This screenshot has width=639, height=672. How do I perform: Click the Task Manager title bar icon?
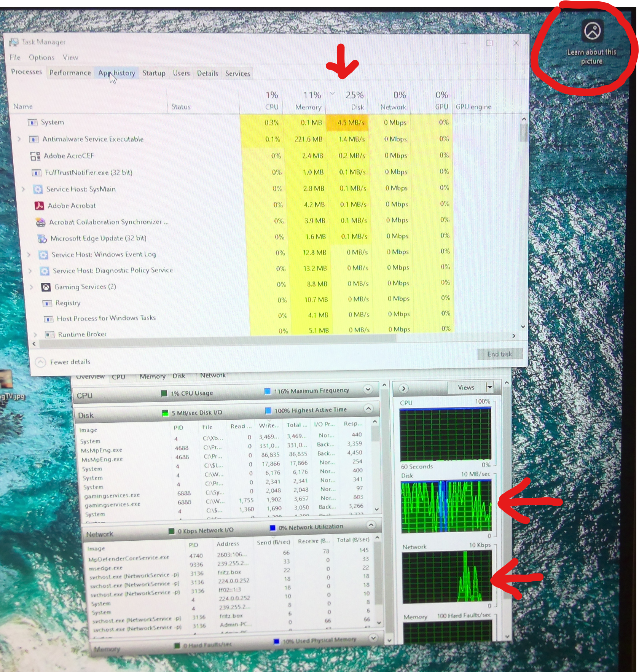[x=14, y=42]
